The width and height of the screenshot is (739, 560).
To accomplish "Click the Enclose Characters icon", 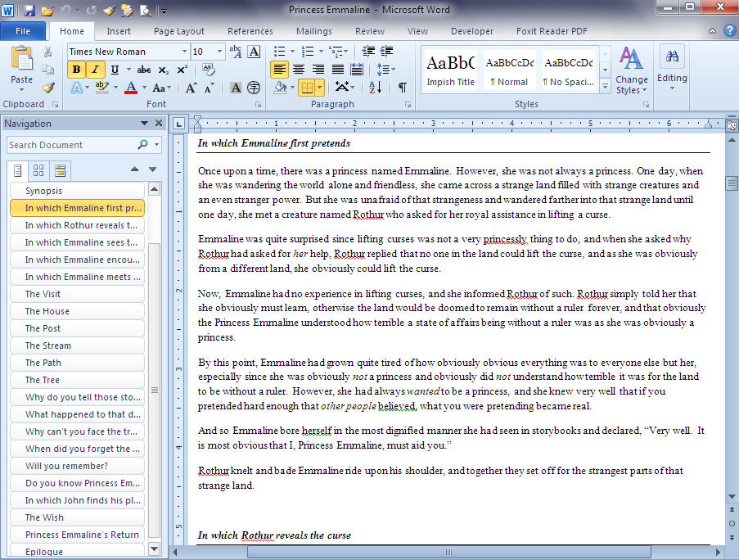I will click(254, 88).
